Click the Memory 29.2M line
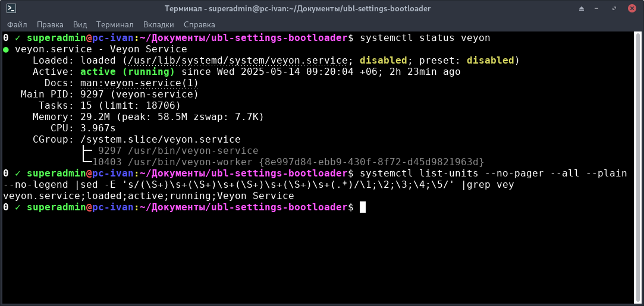The image size is (644, 306). pos(148,117)
